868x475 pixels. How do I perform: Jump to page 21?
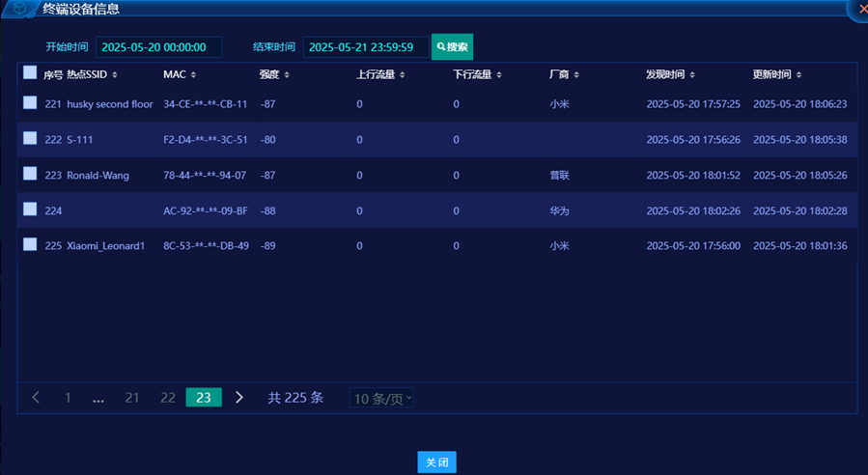(x=132, y=398)
